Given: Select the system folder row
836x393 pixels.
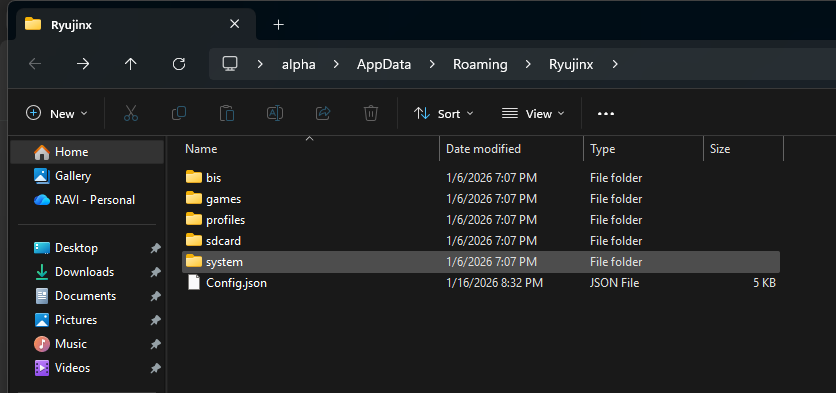Looking at the screenshot, I should pos(480,262).
